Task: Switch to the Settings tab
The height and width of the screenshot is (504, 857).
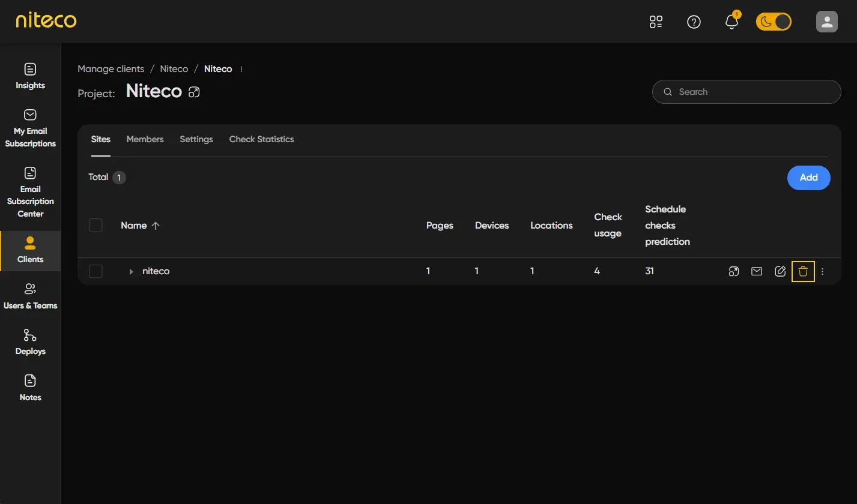Action: (x=196, y=139)
